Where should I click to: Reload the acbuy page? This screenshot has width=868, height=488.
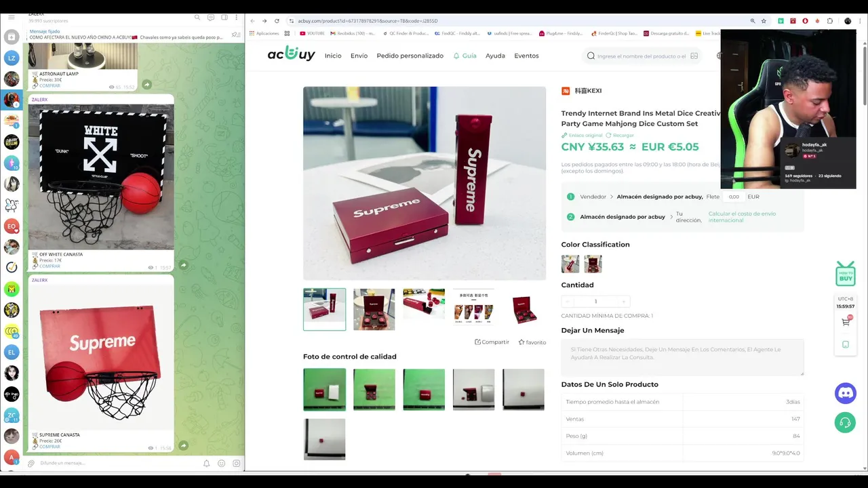click(277, 21)
